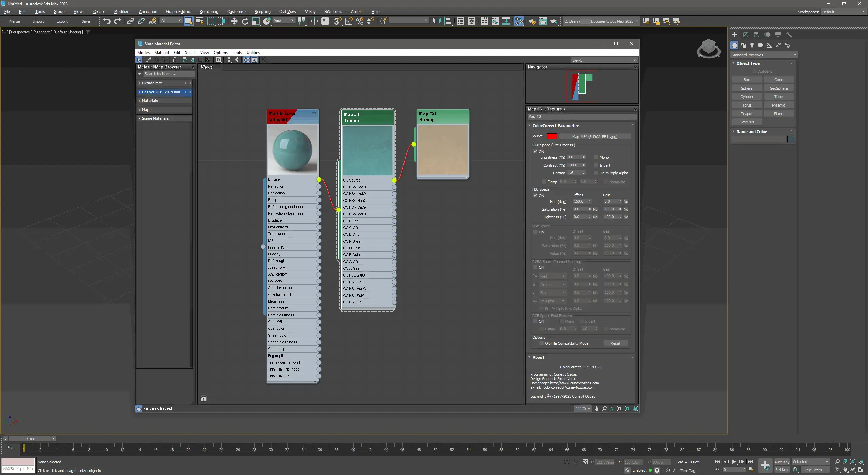Click the Pan tool hand icon
The height and width of the screenshot is (475, 868).
point(596,409)
